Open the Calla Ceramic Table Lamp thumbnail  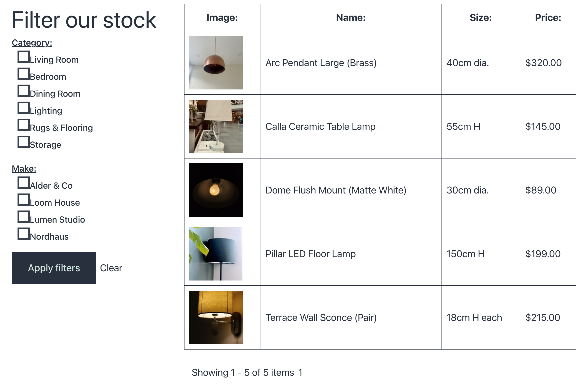coord(216,126)
